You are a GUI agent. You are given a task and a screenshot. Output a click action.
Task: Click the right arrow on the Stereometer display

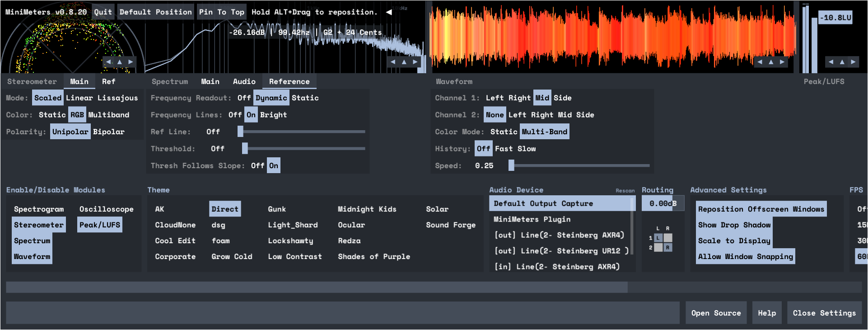[x=131, y=62]
